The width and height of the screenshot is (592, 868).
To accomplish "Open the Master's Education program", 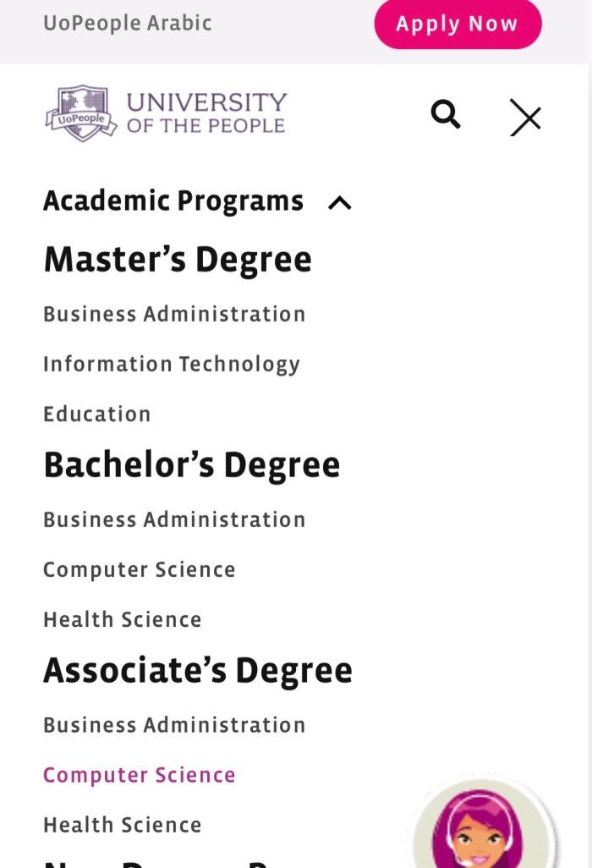I will pyautogui.click(x=97, y=414).
